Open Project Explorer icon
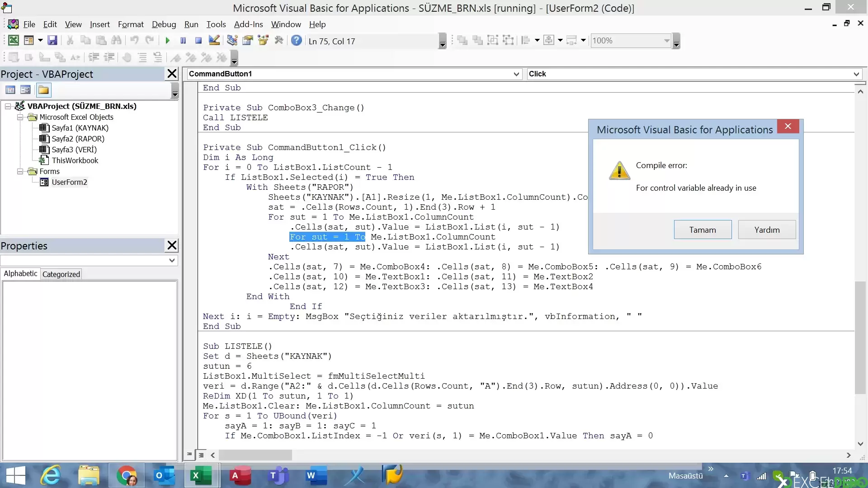 232,41
